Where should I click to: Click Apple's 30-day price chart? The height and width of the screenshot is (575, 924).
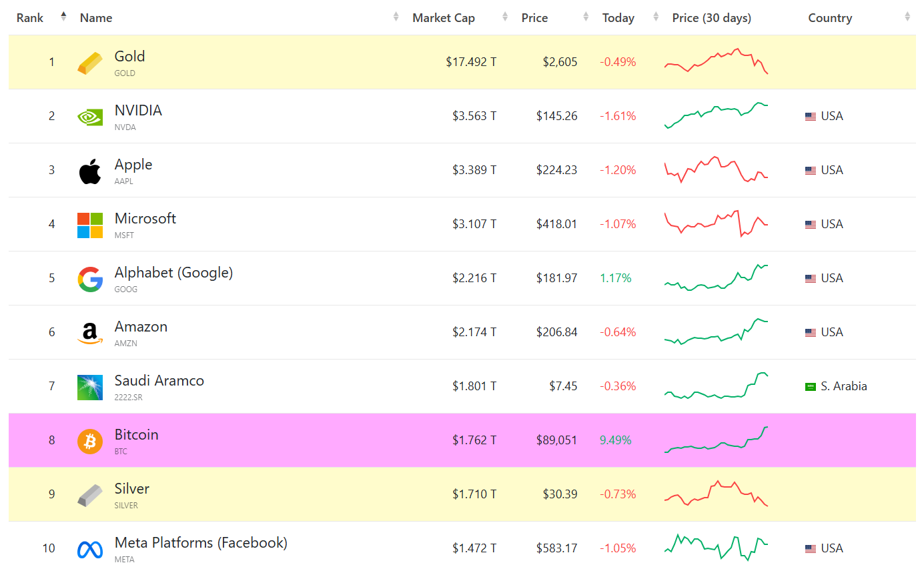[716, 169]
